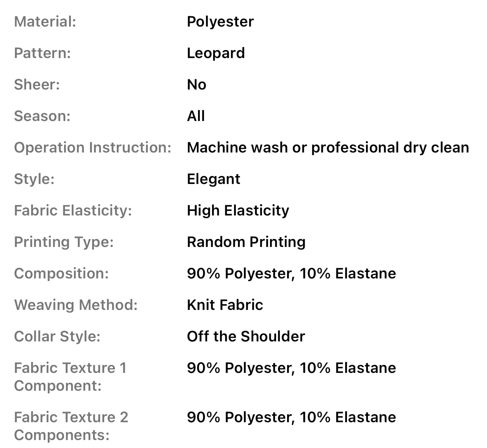This screenshot has width=487, height=448.
Task: Click 'Machine wash or professional dry clean' text
Action: tap(328, 148)
